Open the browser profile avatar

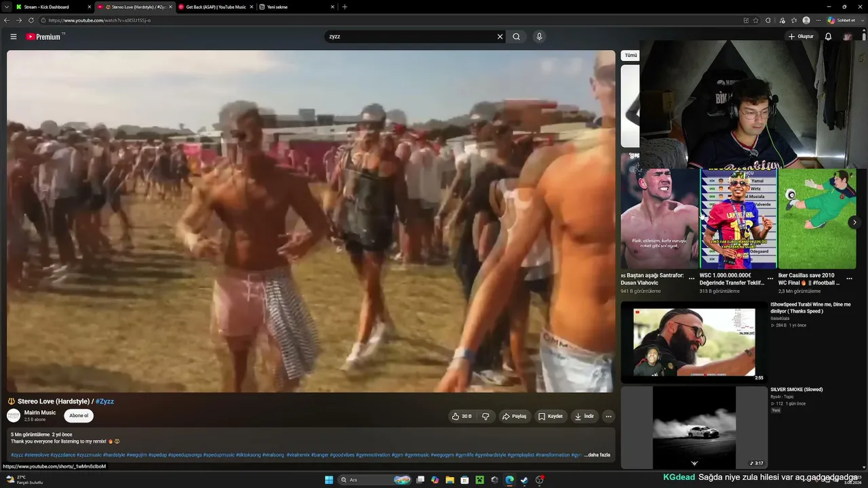click(x=806, y=20)
